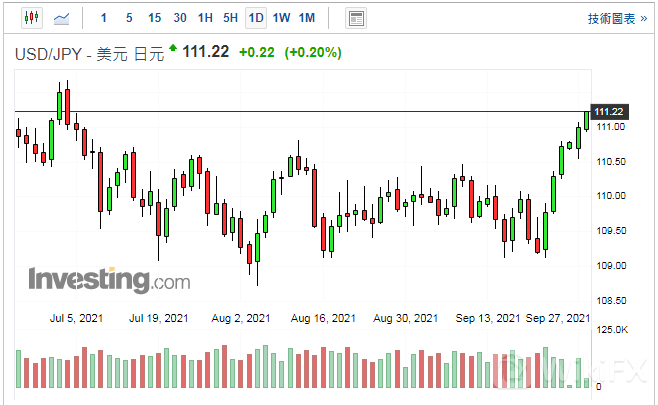Click the Investing.com watermark logo
Screen dimensions: 658x405
pos(108,279)
